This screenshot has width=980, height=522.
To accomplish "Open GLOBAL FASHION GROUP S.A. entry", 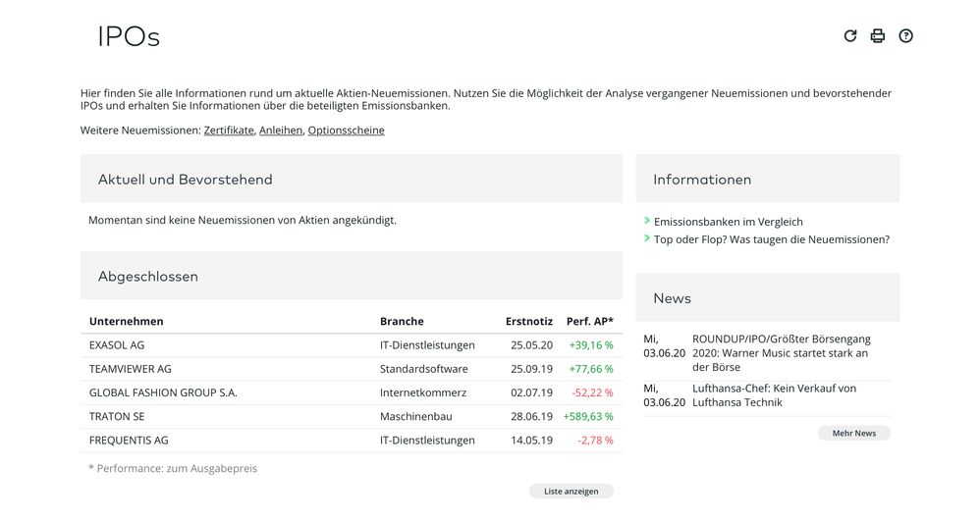I will coord(163,392).
